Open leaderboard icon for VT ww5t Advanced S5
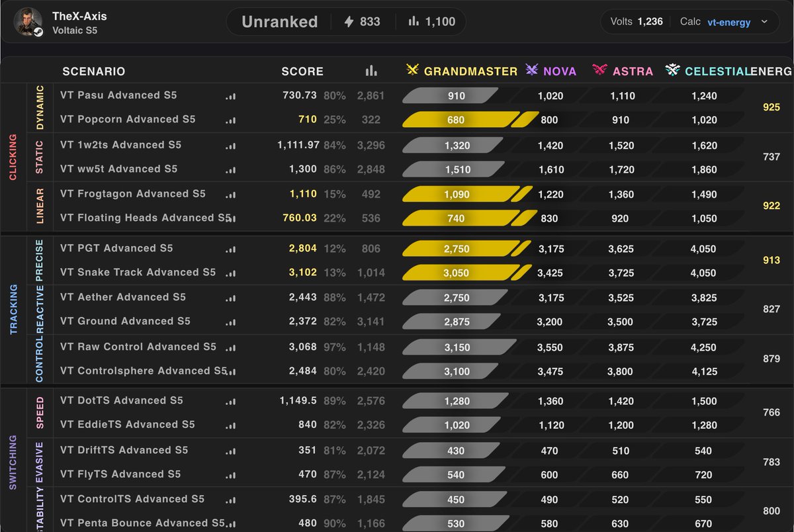 (x=230, y=169)
